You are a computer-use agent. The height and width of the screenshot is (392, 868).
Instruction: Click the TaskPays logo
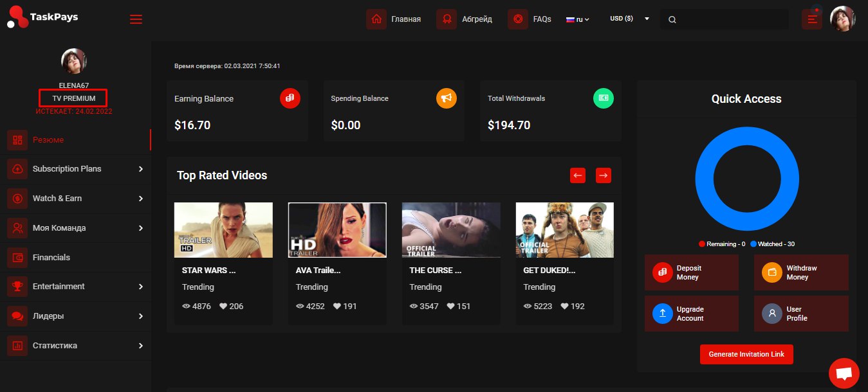42,17
